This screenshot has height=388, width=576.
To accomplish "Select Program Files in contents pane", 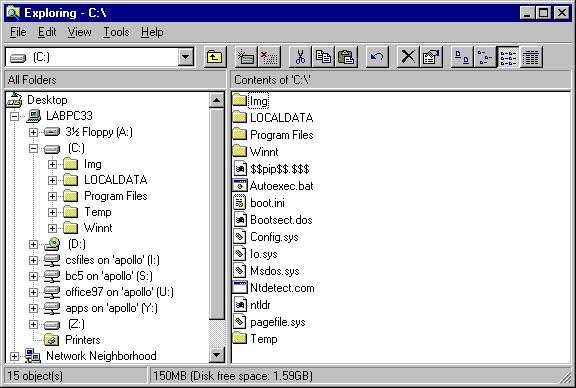I will tap(273, 134).
